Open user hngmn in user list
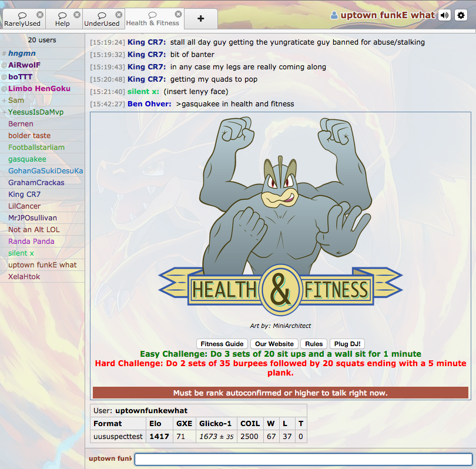The height and width of the screenshot is (469, 476). pyautogui.click(x=42, y=53)
